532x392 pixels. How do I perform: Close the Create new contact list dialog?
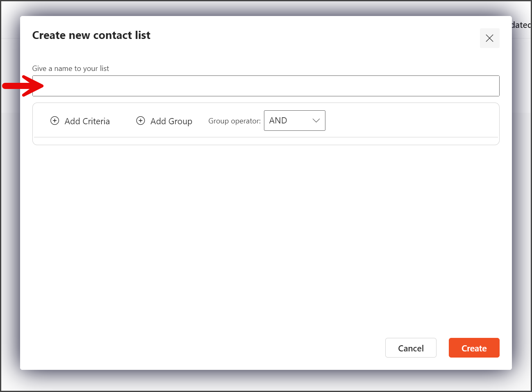click(x=489, y=38)
